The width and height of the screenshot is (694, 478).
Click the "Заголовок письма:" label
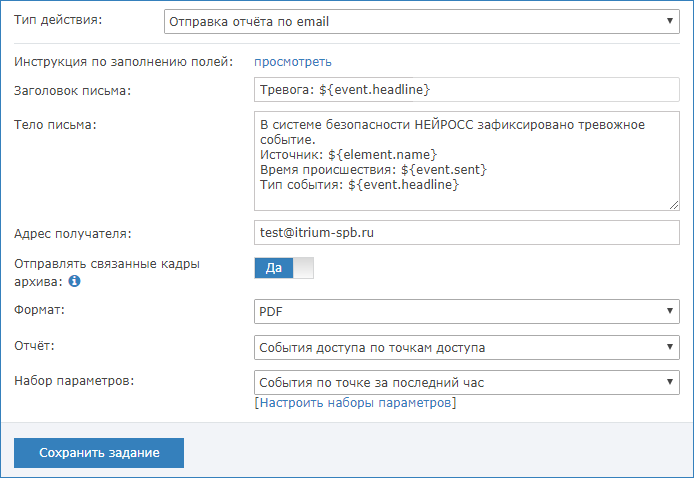point(73,92)
